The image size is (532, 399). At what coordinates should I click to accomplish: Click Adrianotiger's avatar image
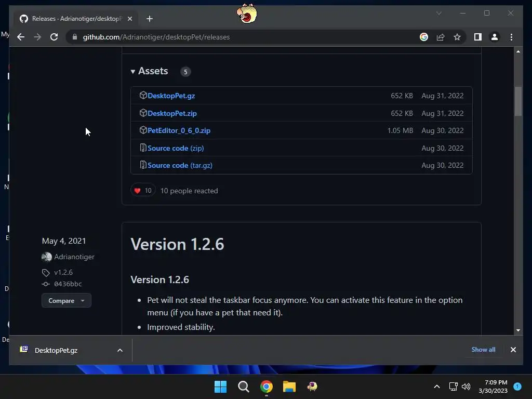click(46, 257)
